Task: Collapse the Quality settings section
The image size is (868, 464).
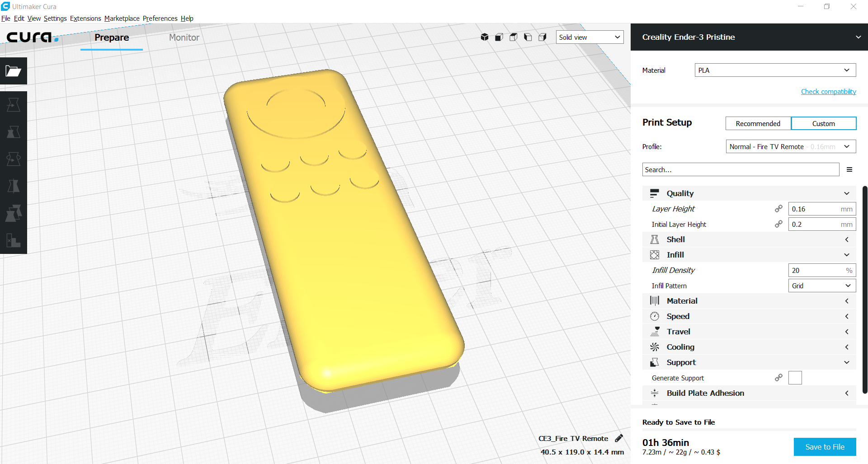Action: point(749,193)
